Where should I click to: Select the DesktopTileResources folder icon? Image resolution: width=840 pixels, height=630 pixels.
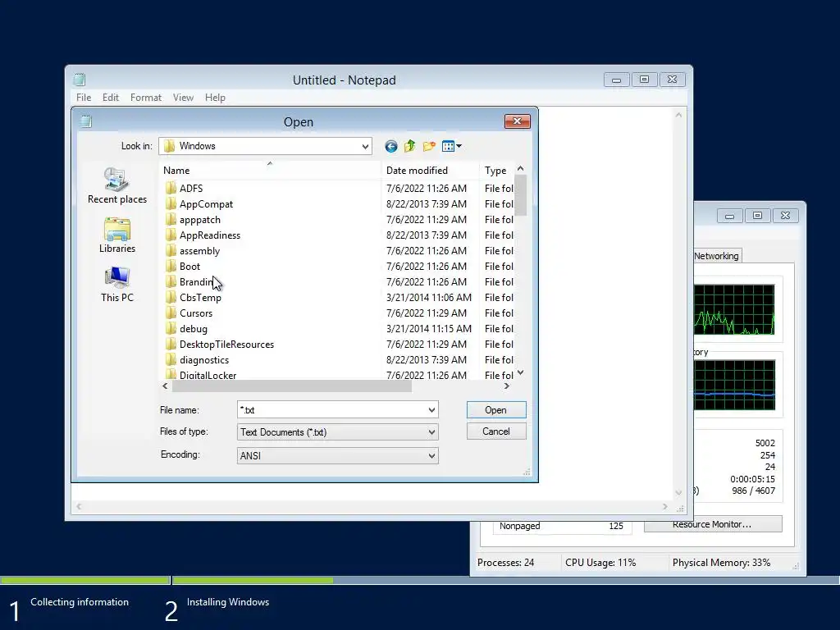171,344
